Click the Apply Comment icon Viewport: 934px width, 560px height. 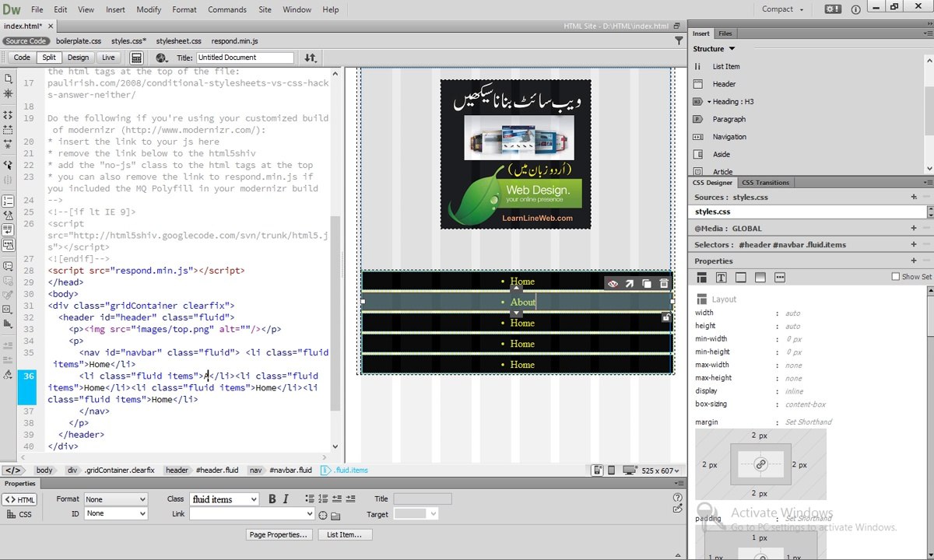tap(8, 266)
